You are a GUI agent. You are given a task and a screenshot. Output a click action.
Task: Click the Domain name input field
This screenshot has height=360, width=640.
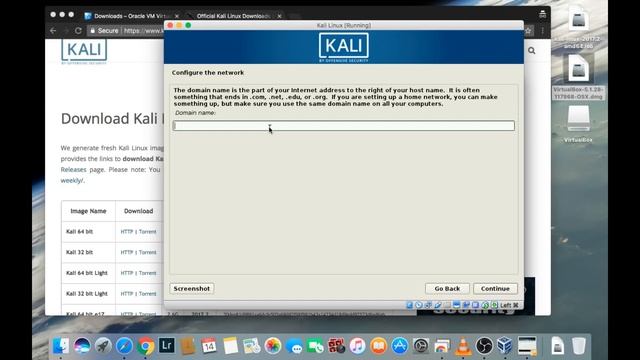pos(344,126)
